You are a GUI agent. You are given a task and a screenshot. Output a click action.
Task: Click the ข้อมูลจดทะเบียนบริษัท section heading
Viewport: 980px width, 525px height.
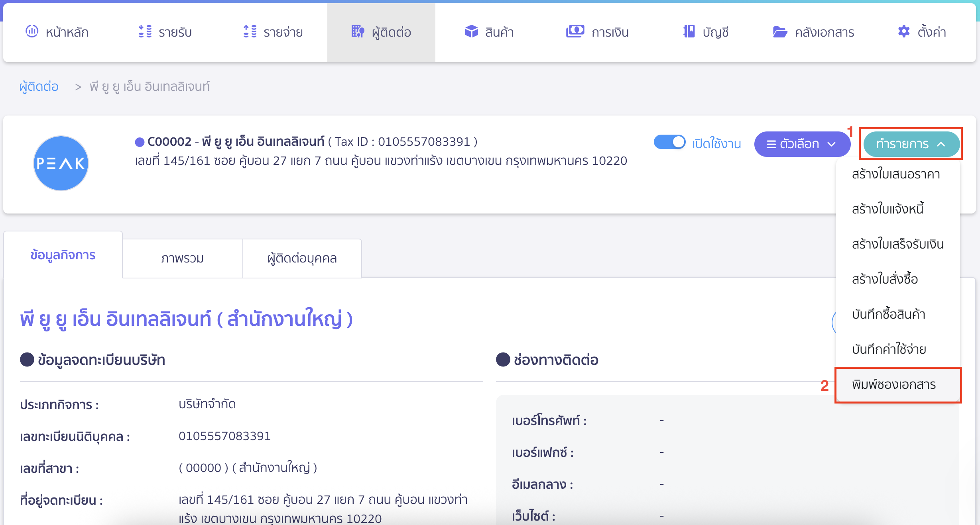pos(101,360)
